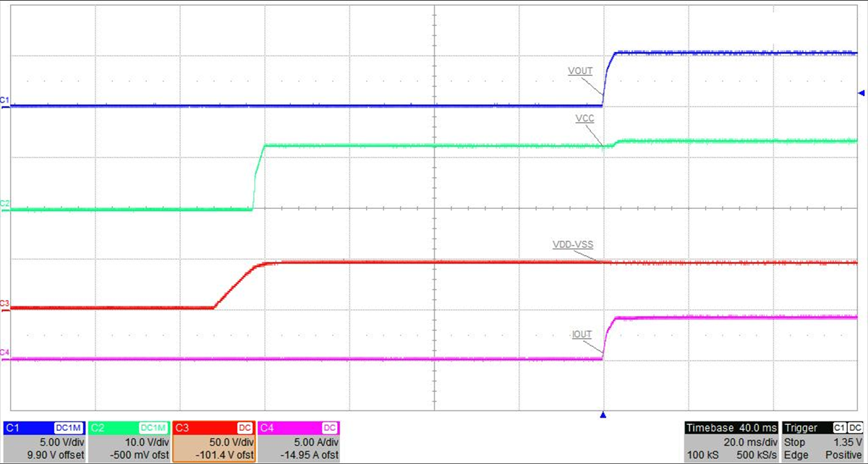Click the C4 ground level marker on left edge

point(4,353)
